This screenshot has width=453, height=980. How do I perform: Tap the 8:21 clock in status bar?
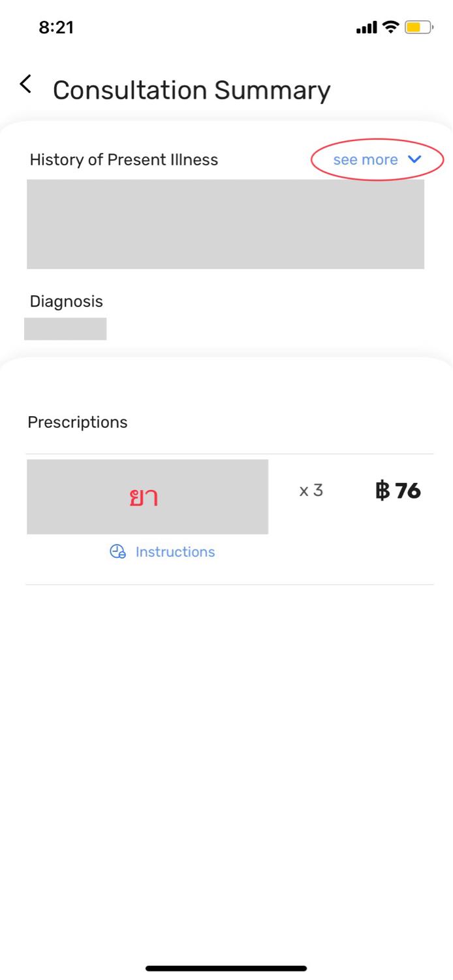click(56, 27)
